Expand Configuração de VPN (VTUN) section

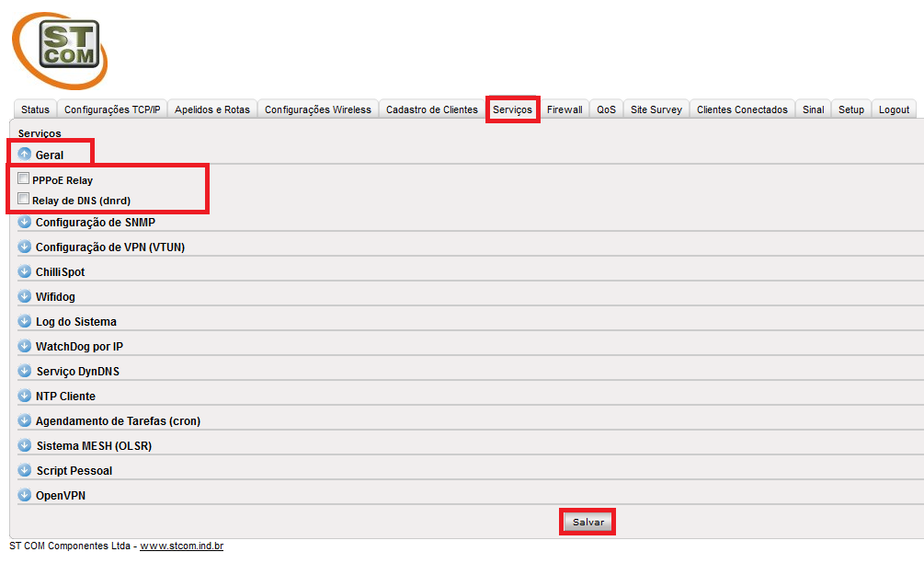(109, 247)
